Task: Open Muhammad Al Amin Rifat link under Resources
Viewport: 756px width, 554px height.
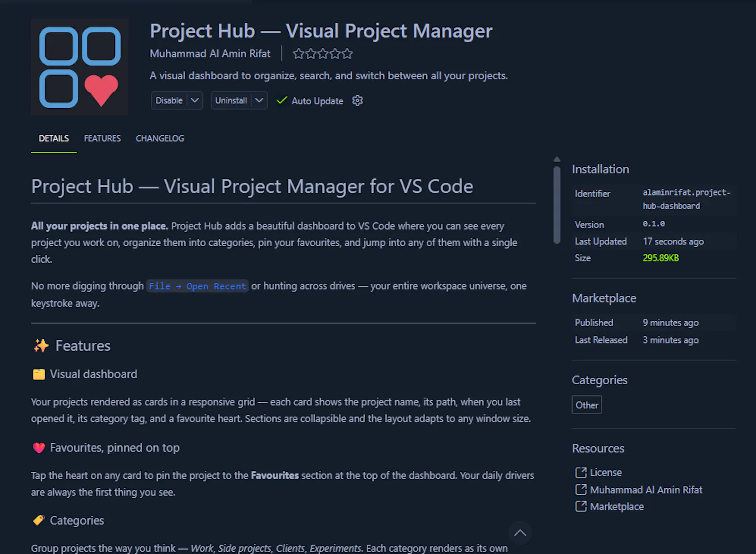Action: 646,490
